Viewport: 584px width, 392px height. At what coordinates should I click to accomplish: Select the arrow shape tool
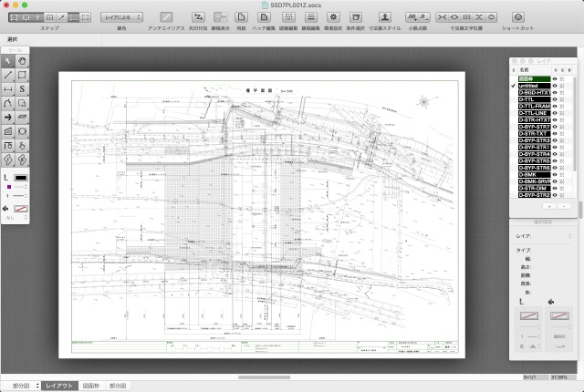tap(8, 118)
